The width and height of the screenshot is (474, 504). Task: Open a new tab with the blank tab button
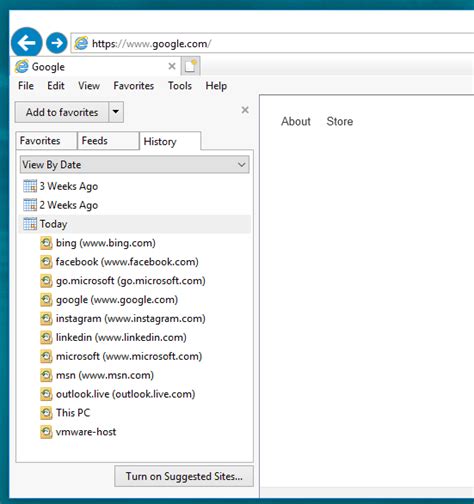pos(191,66)
